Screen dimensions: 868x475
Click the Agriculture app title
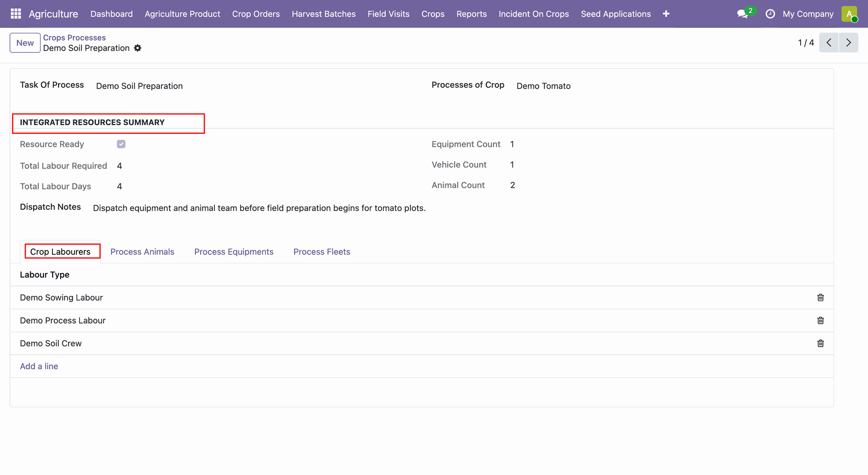click(x=53, y=14)
